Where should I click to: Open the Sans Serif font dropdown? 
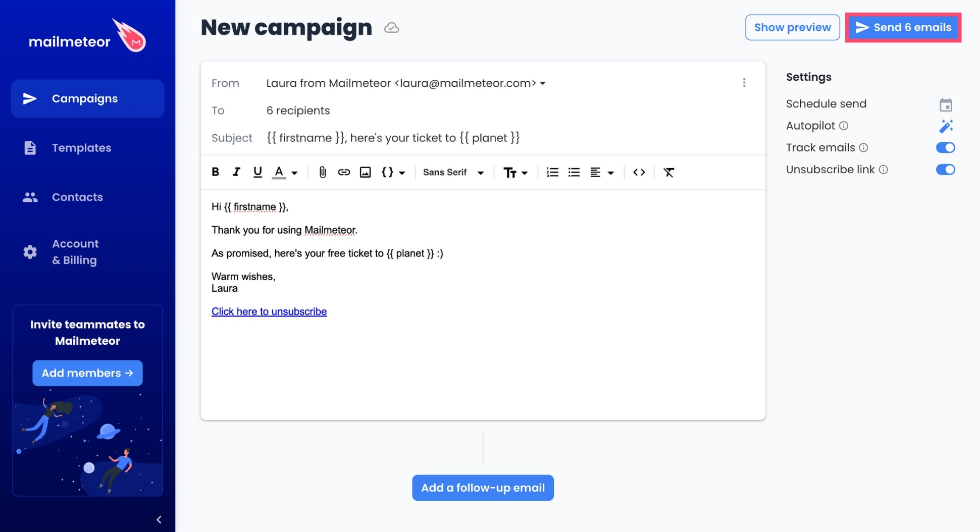(x=453, y=172)
